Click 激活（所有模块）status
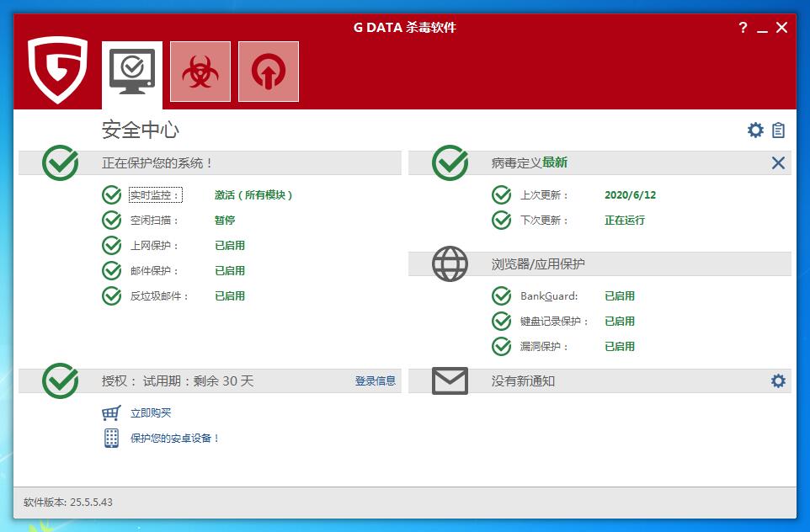The image size is (810, 532). 253,195
